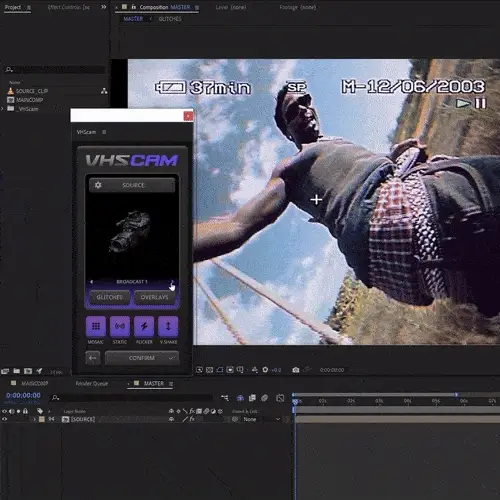Open the gear settings in Source bar
The width and height of the screenshot is (500, 500).
coord(98,185)
